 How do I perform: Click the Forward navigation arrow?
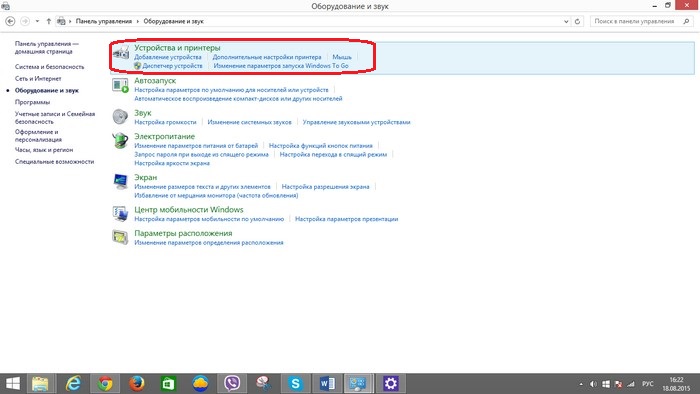click(25, 21)
